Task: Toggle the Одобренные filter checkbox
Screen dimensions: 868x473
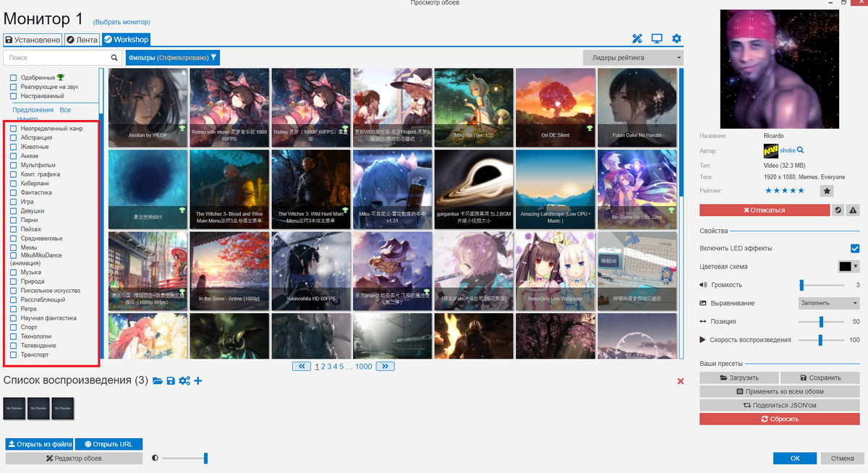Action: (14, 77)
